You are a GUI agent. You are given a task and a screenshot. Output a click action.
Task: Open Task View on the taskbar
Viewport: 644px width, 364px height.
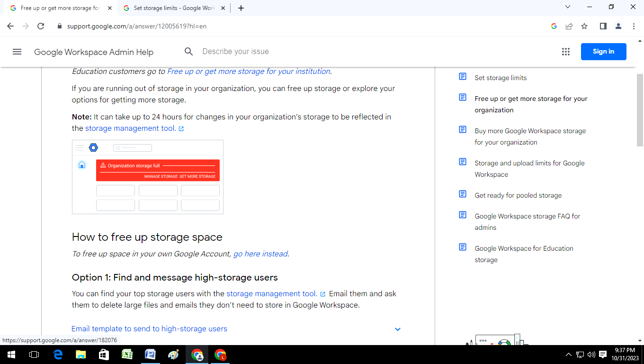coord(34,355)
